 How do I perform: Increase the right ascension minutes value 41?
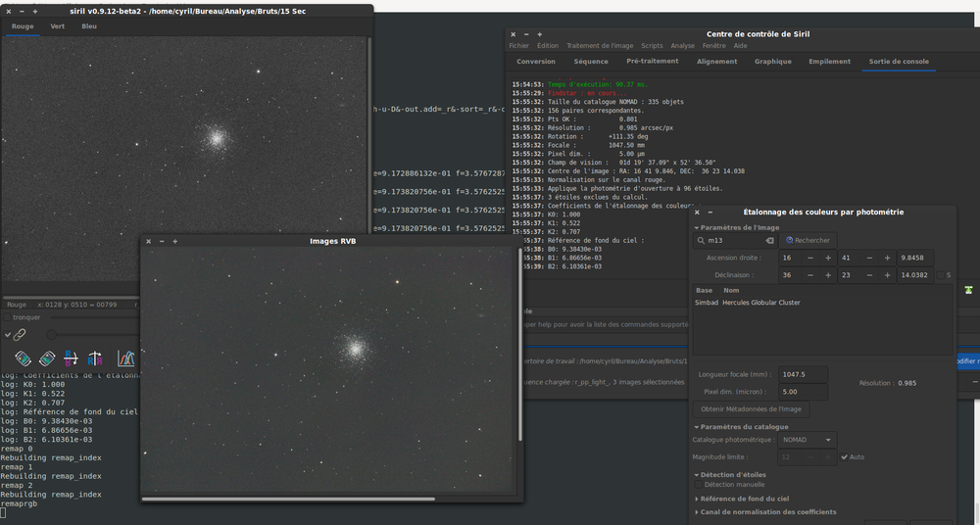point(887,259)
